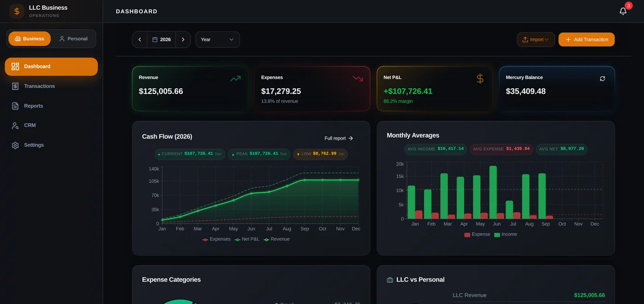Switch to Business mode toggle
This screenshot has height=304, width=644.
pyautogui.click(x=29, y=39)
